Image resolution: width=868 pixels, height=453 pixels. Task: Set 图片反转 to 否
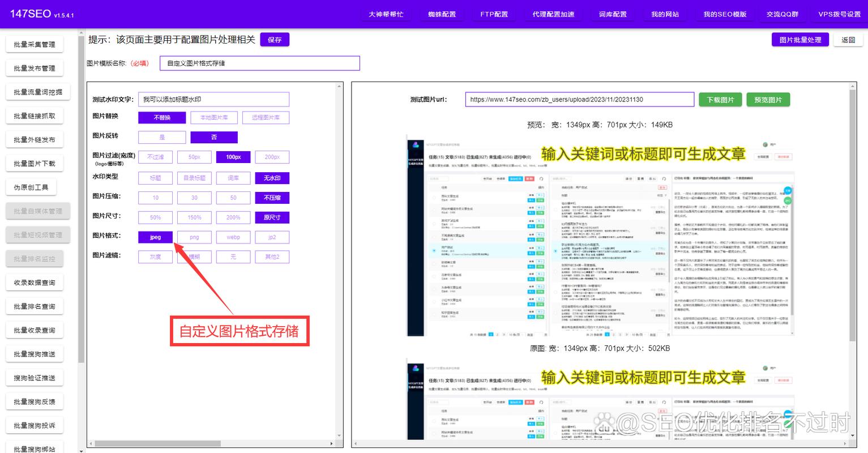click(214, 137)
